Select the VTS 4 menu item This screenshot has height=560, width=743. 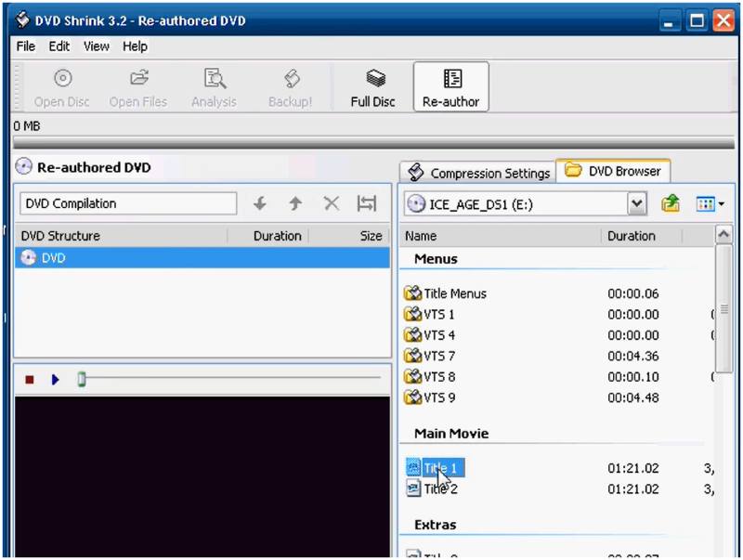coord(429,335)
